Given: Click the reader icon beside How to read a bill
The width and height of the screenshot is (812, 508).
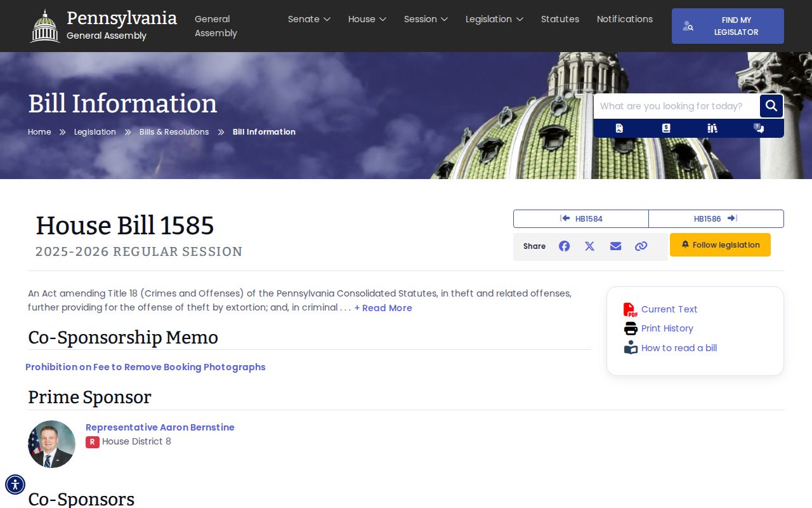Looking at the screenshot, I should [x=631, y=347].
